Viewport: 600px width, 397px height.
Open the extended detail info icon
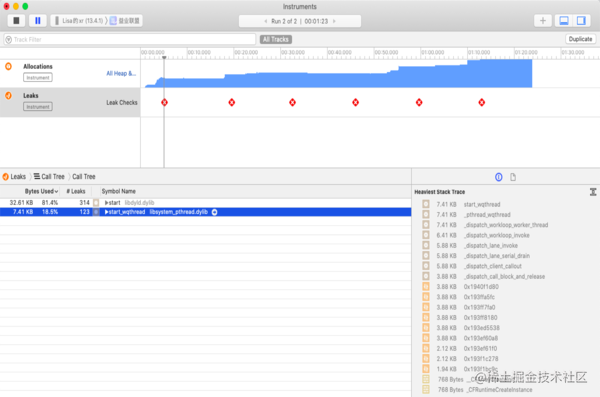click(x=499, y=177)
